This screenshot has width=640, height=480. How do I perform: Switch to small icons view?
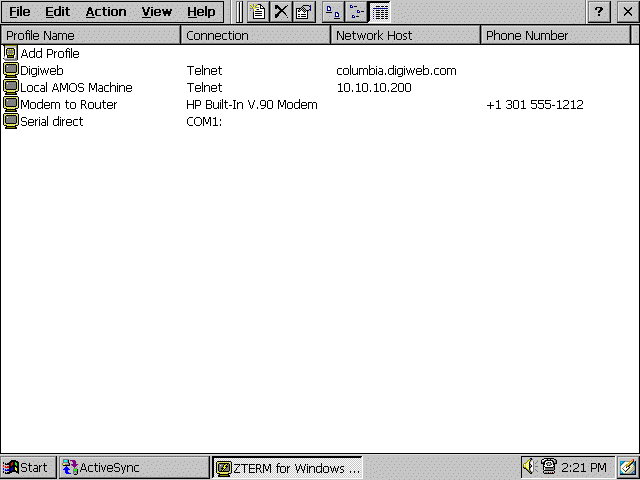tap(356, 12)
